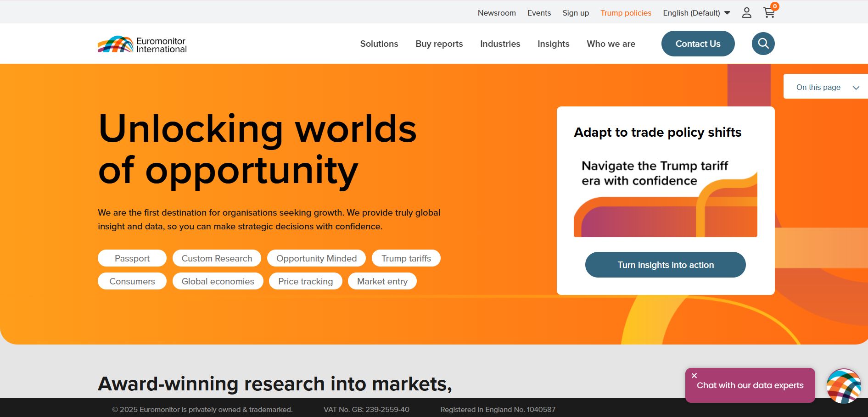The image size is (868, 417).
Task: Open the Buy reports menu
Action: (x=439, y=44)
